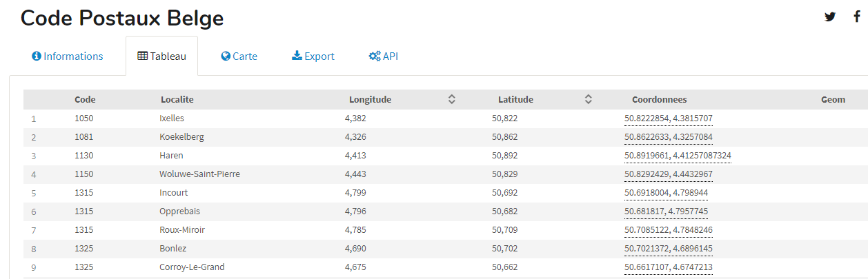Open Haren coordinates link
This screenshot has width=868, height=279.
point(678,156)
